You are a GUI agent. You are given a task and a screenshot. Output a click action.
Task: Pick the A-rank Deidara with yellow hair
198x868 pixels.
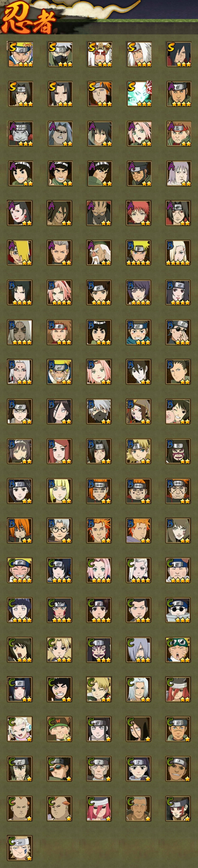(20, 253)
